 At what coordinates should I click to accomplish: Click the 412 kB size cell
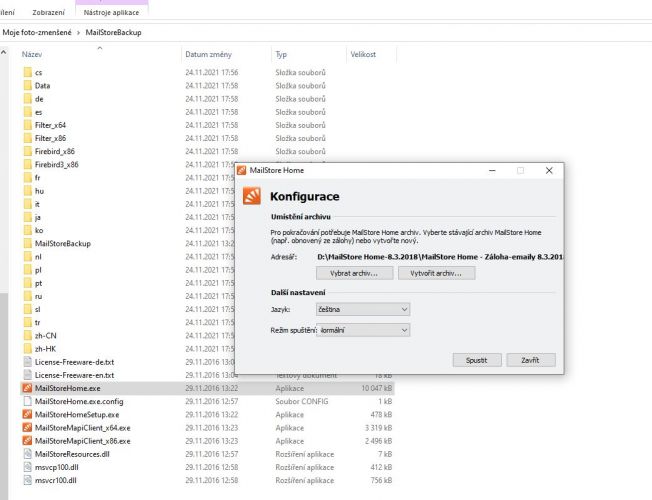(x=381, y=467)
